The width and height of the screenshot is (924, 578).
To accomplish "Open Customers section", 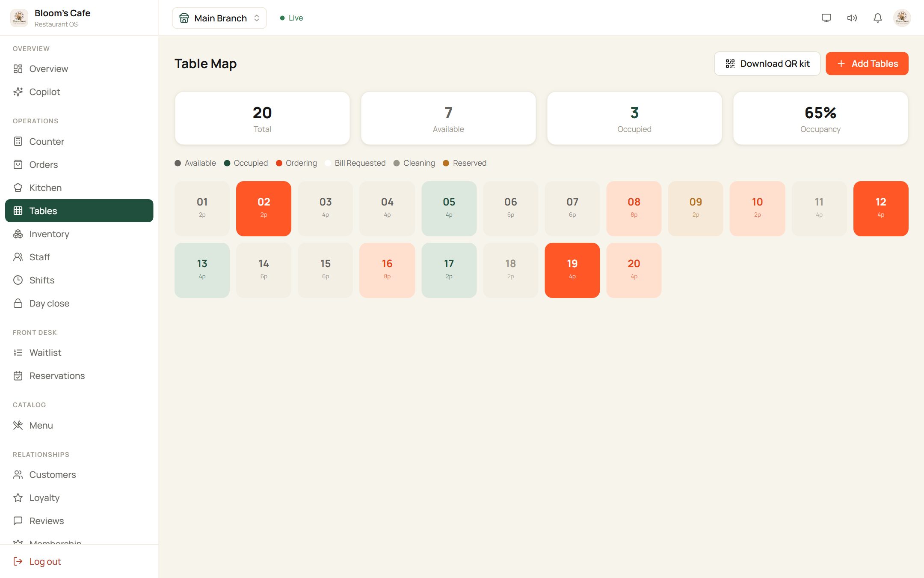I will point(79,475).
